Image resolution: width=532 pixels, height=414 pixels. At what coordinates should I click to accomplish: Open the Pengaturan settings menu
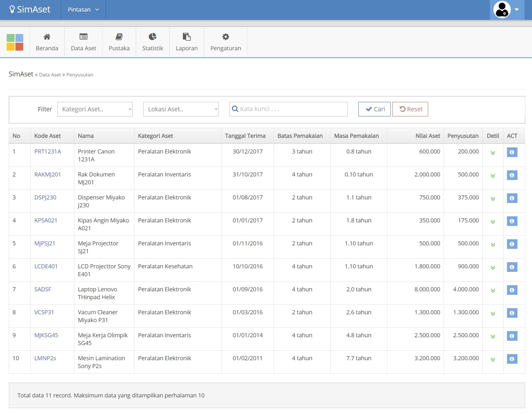(226, 42)
